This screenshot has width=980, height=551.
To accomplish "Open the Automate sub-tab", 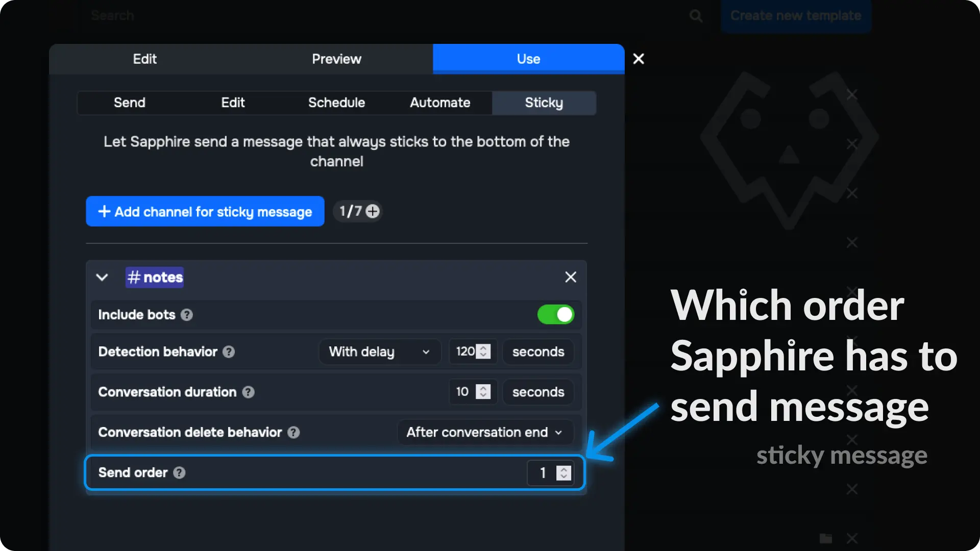I will click(440, 103).
